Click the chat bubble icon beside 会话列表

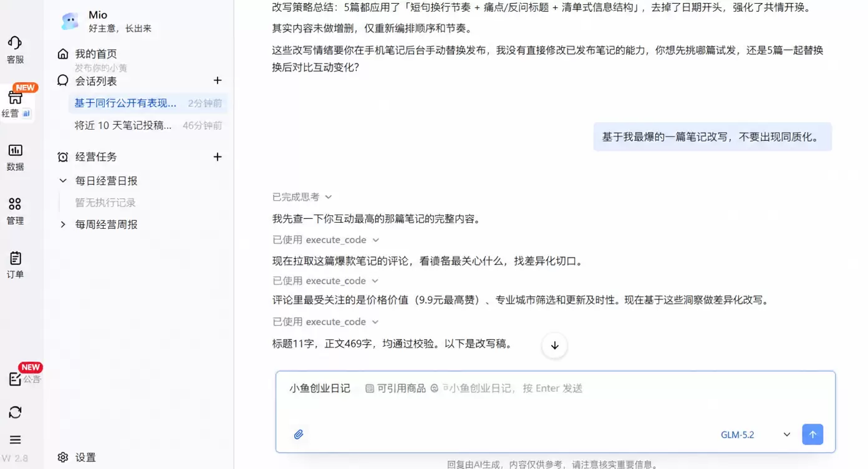63,80
